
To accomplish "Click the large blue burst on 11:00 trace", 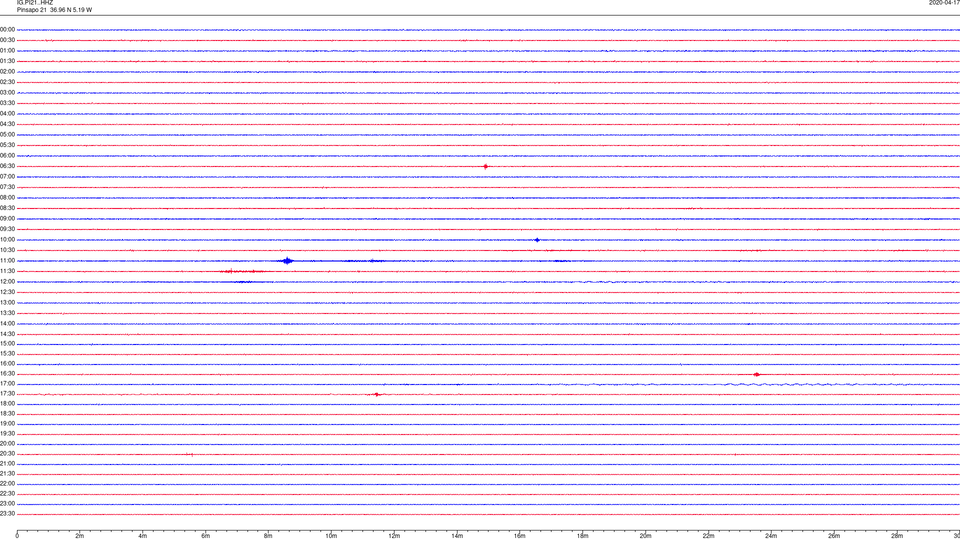I will [x=287, y=261].
